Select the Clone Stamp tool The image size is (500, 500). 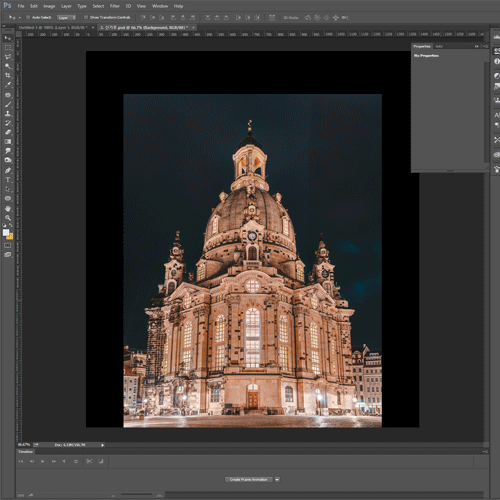[x=8, y=114]
